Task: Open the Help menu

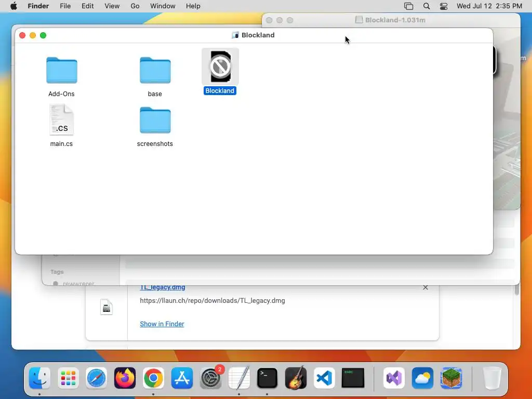Action: tap(193, 6)
